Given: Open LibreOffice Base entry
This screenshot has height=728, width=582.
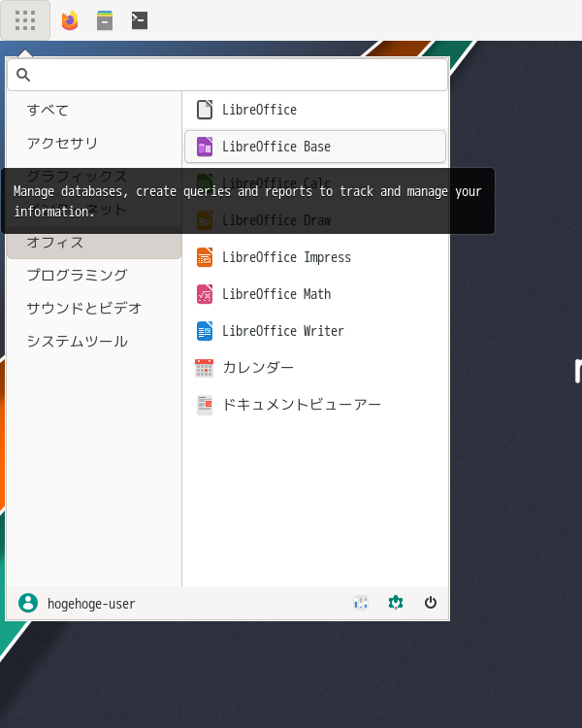Looking at the screenshot, I should [x=315, y=147].
